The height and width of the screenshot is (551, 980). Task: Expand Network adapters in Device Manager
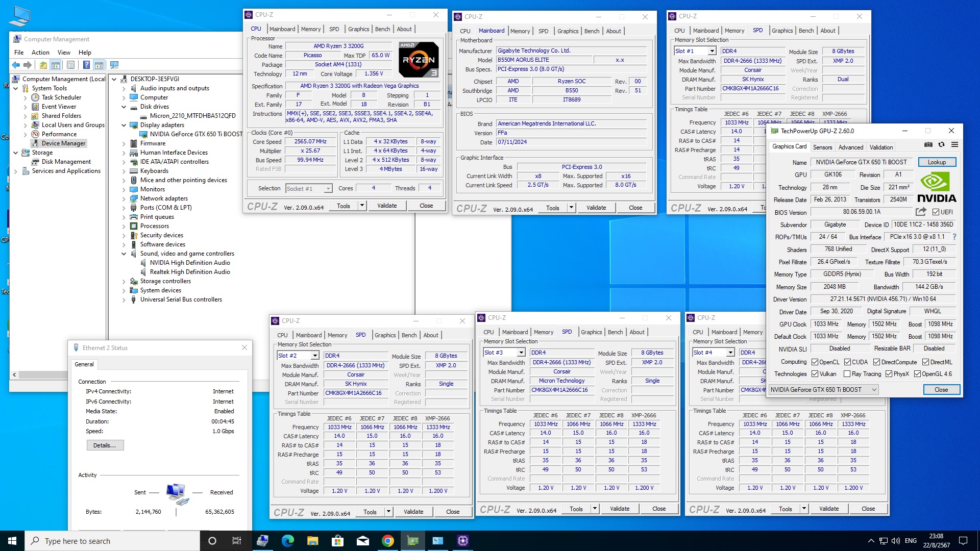coord(124,198)
